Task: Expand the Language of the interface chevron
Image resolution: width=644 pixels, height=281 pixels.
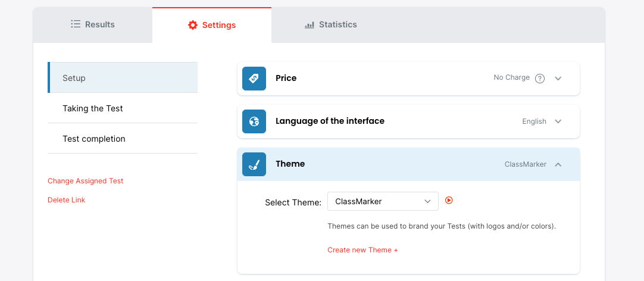Action: click(x=558, y=121)
